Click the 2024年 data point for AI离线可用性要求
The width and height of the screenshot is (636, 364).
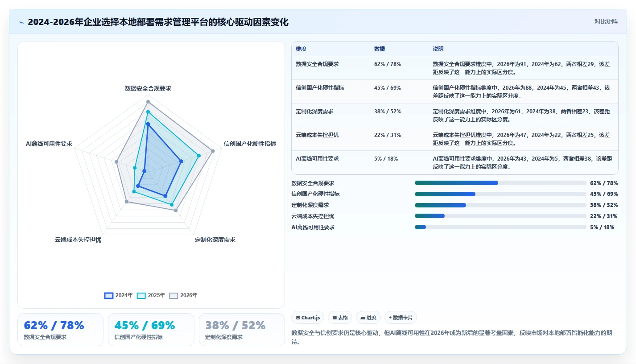(x=144, y=171)
